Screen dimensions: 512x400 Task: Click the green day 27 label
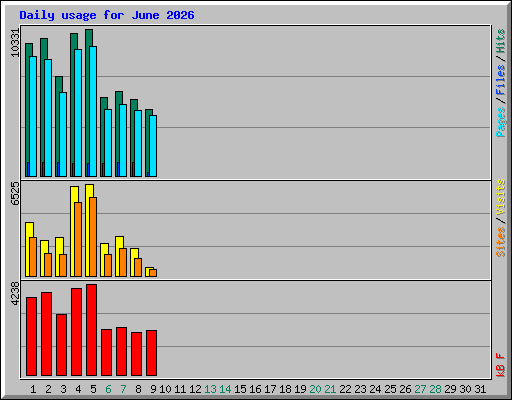[x=420, y=389]
